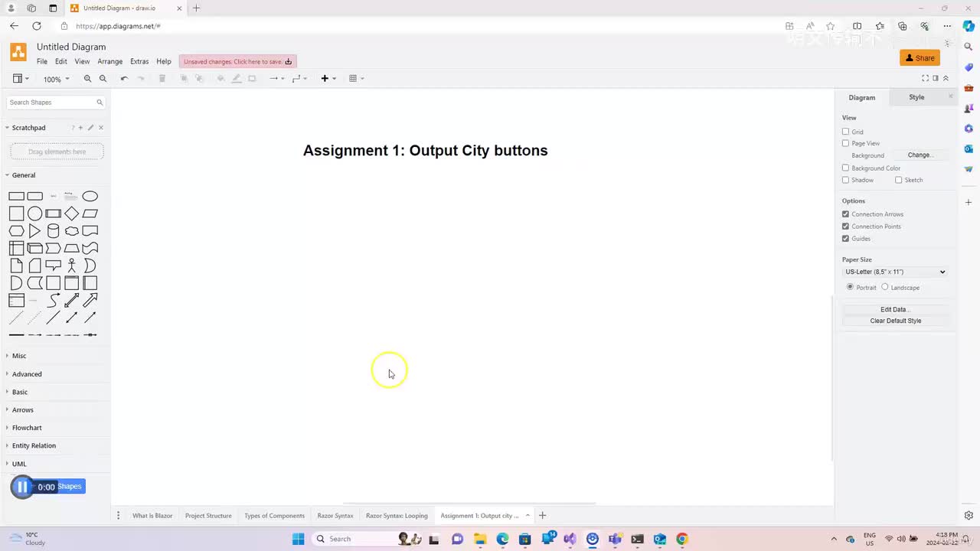Open the Project Structure page tab
The height and width of the screenshot is (551, 980).
pos(208,516)
